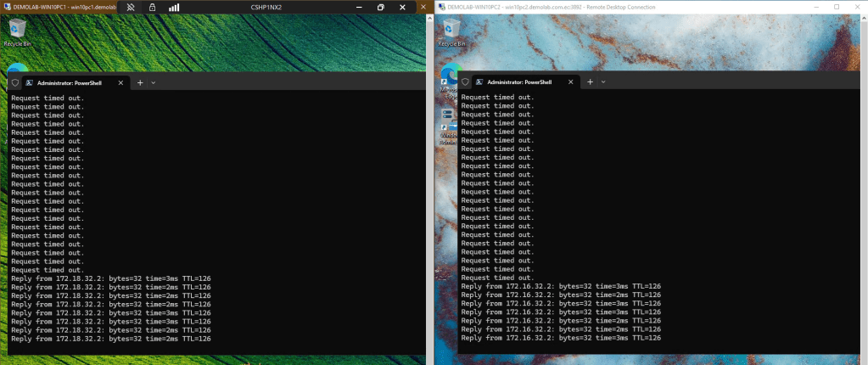Click the last 172.16.32.2 reply line in WIN10PC2 terminal
The height and width of the screenshot is (365, 868).
pyautogui.click(x=560, y=338)
